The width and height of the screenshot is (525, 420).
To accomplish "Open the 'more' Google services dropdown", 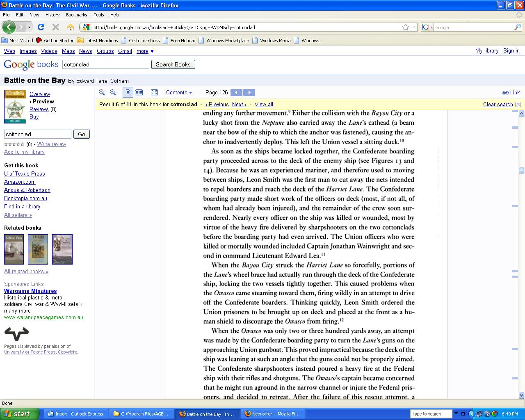I will tap(145, 51).
